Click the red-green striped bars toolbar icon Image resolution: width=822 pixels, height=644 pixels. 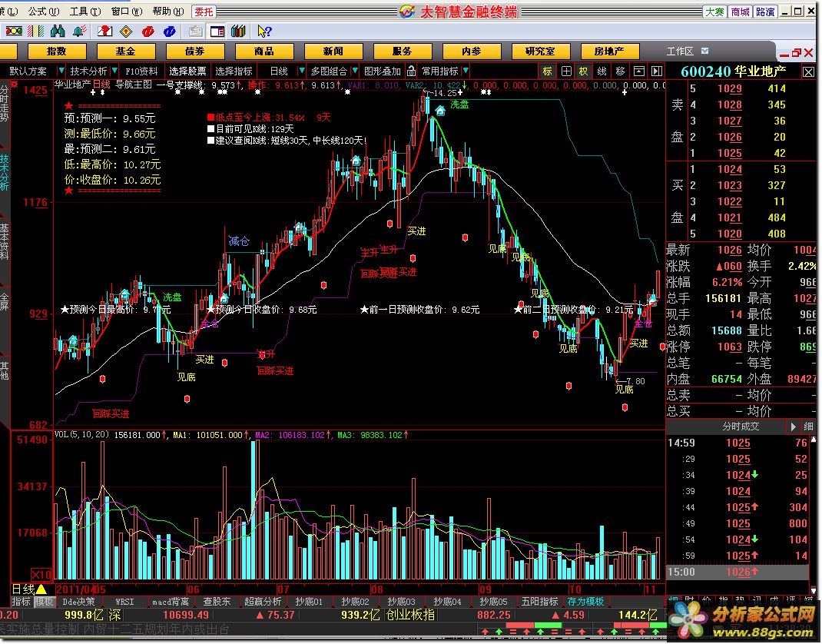coord(35,32)
